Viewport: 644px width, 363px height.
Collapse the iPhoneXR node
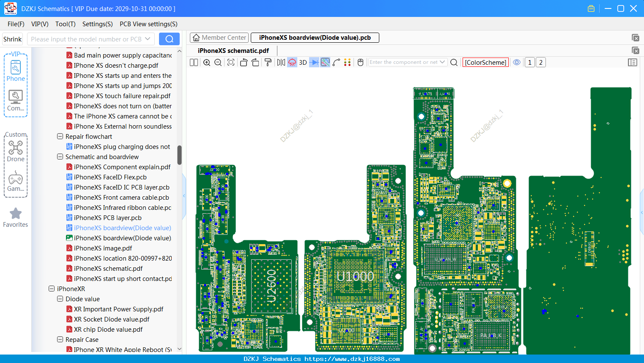tap(52, 289)
